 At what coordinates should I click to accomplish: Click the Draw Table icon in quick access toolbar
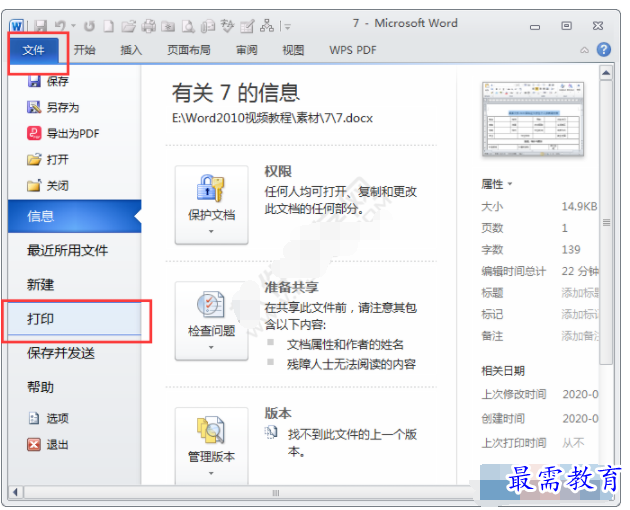click(x=247, y=27)
